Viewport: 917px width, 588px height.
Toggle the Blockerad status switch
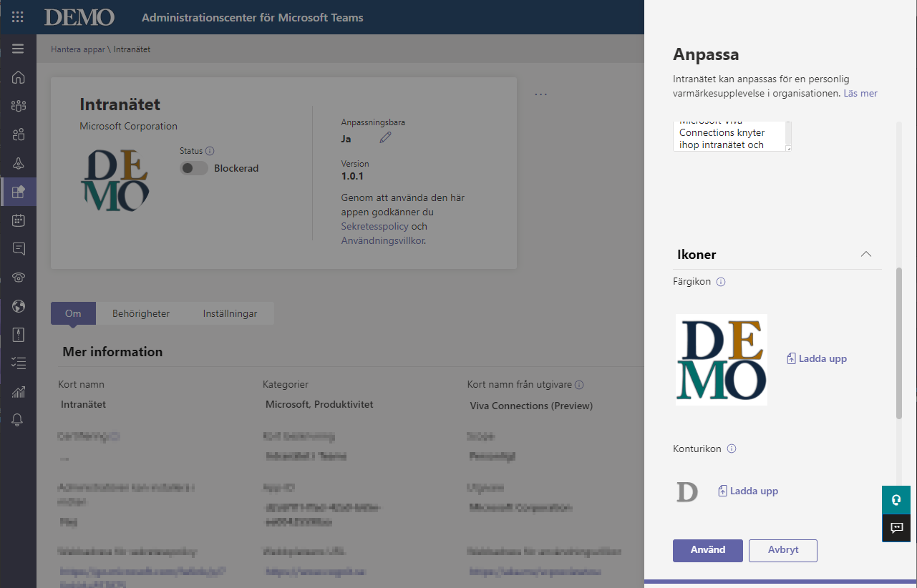point(194,169)
